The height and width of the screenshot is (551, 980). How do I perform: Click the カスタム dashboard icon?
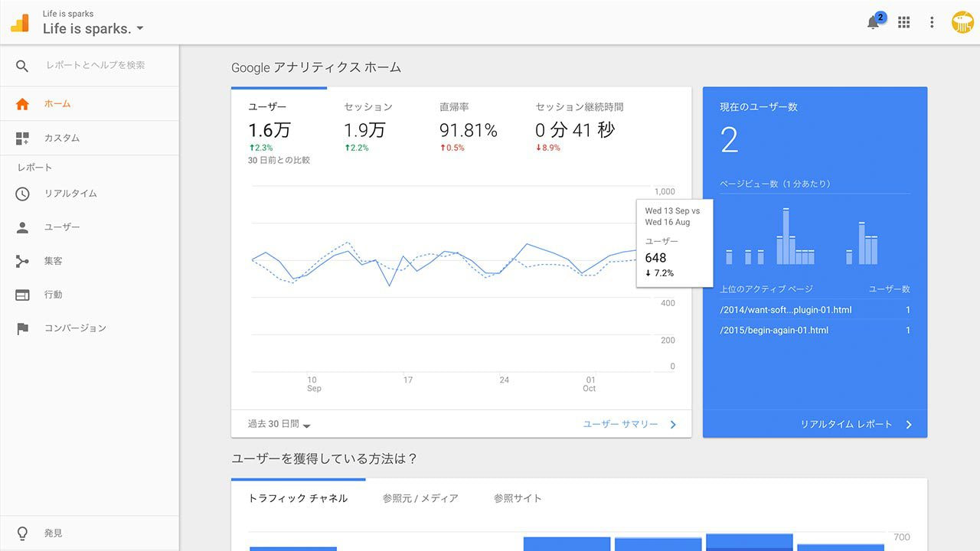coord(22,139)
